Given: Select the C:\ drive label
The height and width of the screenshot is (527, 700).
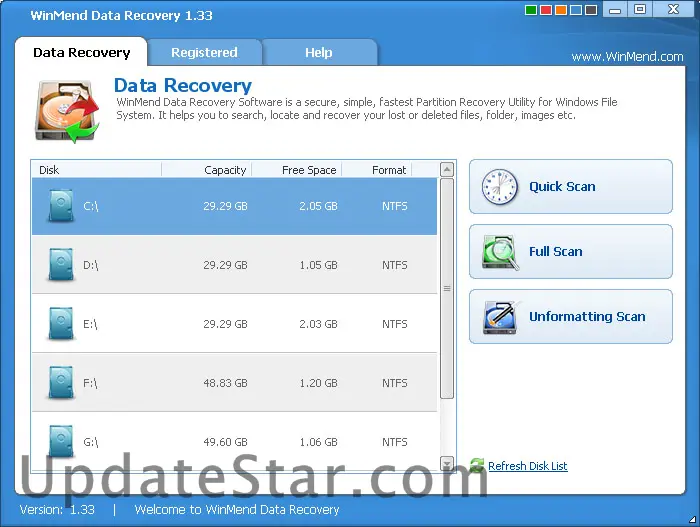Looking at the screenshot, I should pos(91,206).
